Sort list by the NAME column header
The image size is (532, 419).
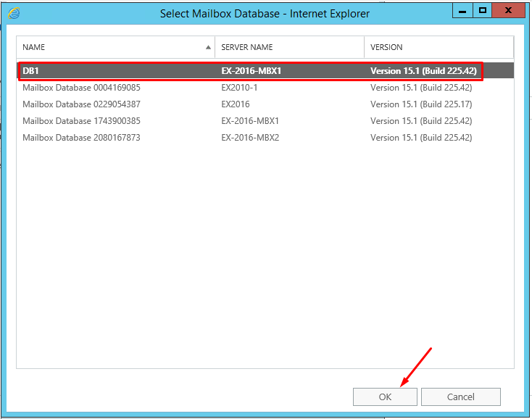click(x=115, y=47)
